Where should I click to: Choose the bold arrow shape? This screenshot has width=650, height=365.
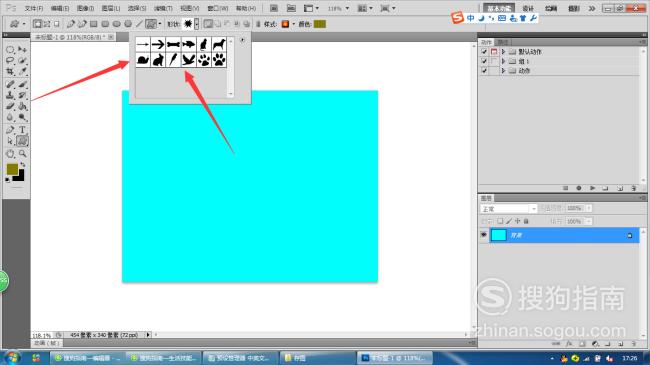click(x=158, y=44)
